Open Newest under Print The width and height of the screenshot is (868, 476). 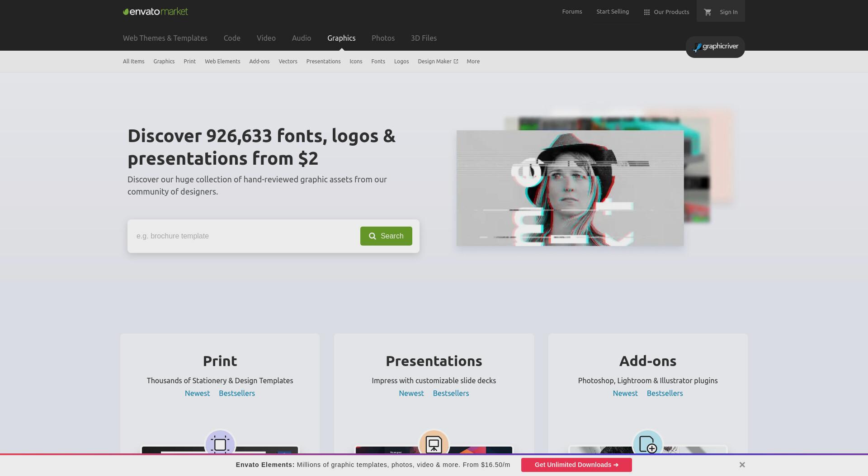click(197, 393)
